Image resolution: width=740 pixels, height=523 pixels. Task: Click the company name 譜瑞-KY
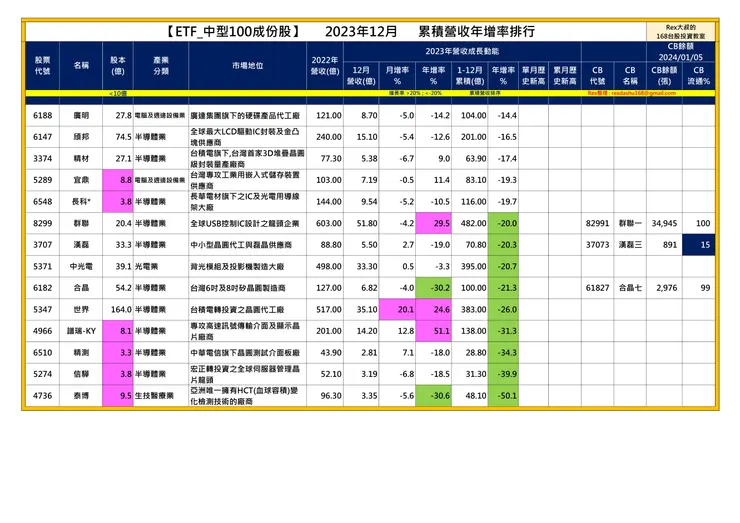81,331
